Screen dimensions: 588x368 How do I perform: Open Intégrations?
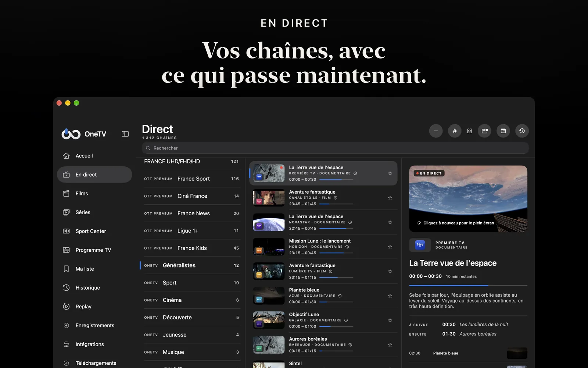tap(94, 344)
